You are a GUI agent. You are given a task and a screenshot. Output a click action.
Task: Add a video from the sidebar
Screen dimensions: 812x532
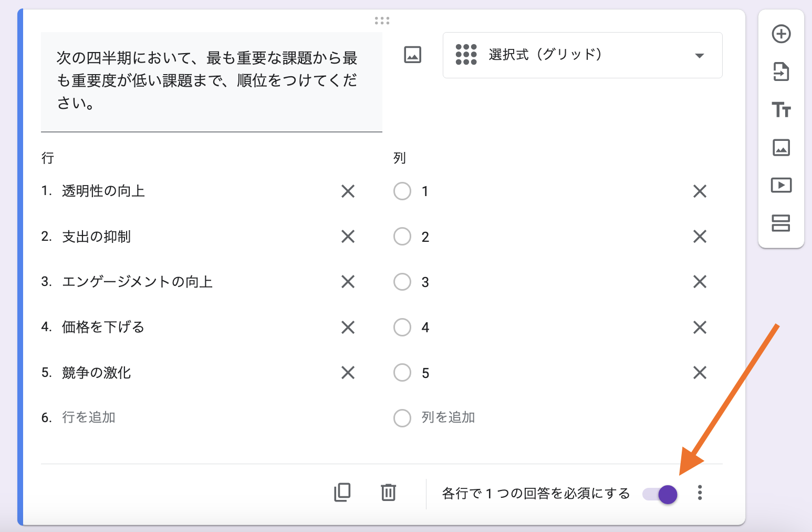tap(781, 186)
